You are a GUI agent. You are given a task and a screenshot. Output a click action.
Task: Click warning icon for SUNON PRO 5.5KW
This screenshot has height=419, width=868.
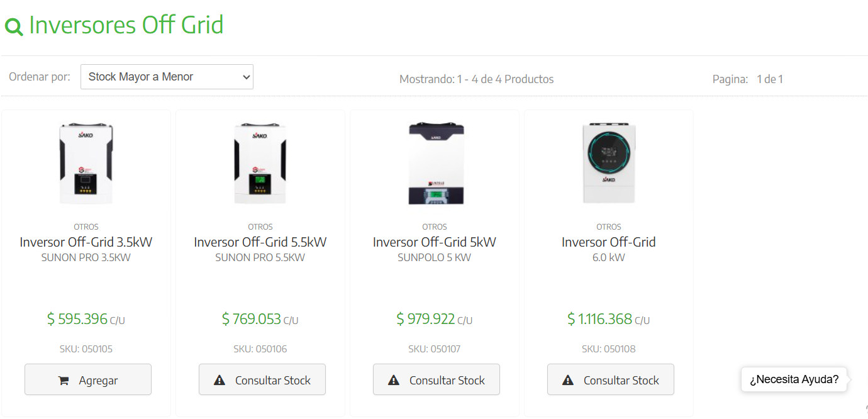220,380
